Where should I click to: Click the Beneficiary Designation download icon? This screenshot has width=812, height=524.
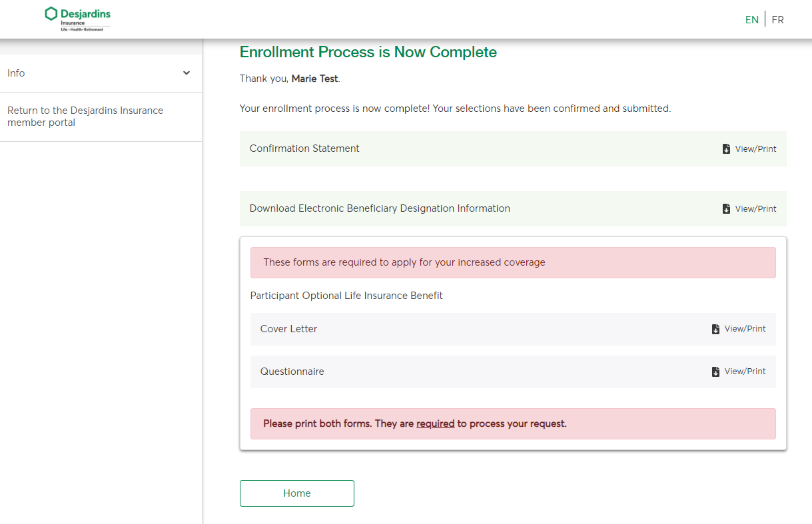726,209
